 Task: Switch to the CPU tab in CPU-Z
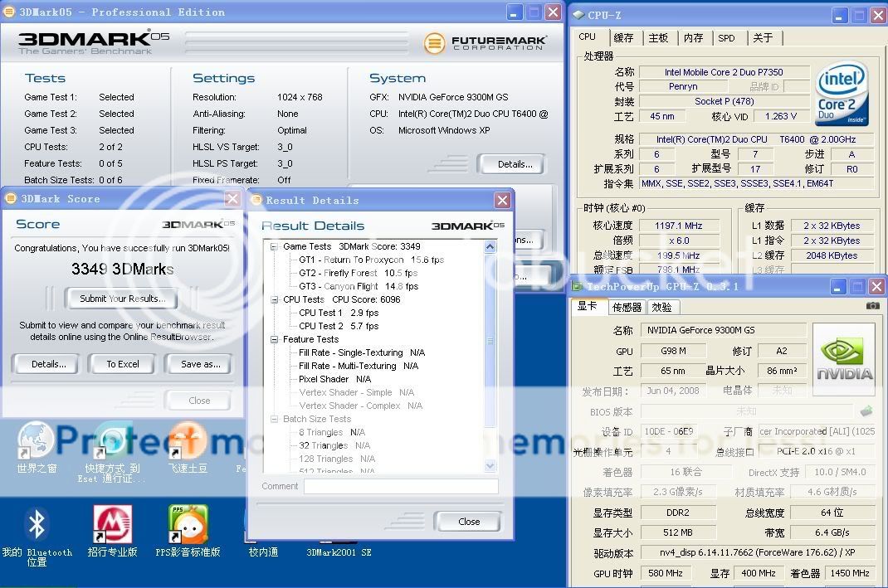(x=588, y=36)
